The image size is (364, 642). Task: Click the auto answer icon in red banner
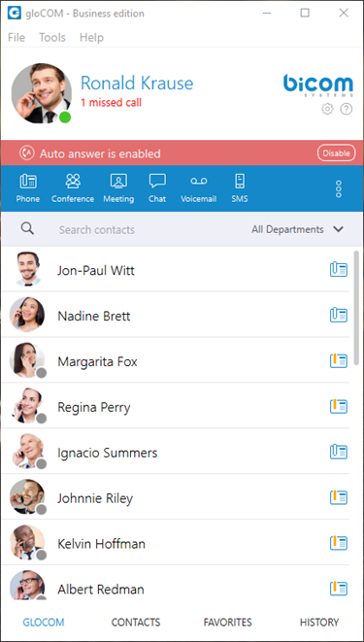pos(26,153)
